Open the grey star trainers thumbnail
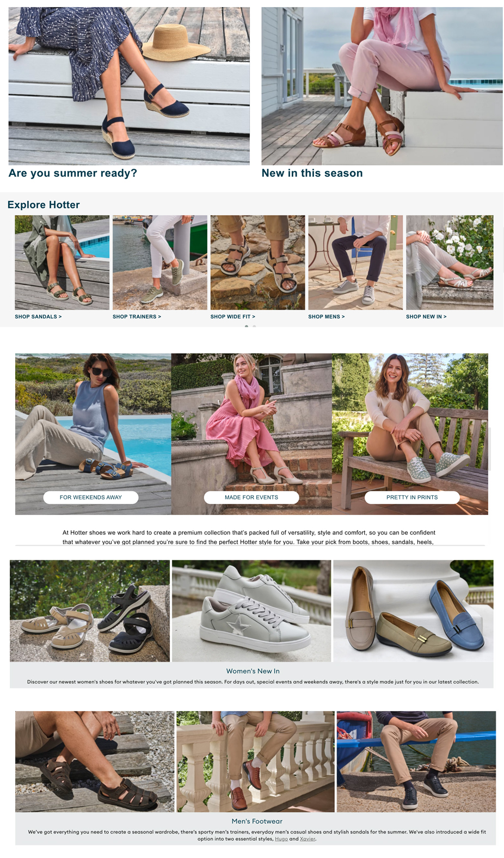This screenshot has height=858, width=504. [x=251, y=611]
